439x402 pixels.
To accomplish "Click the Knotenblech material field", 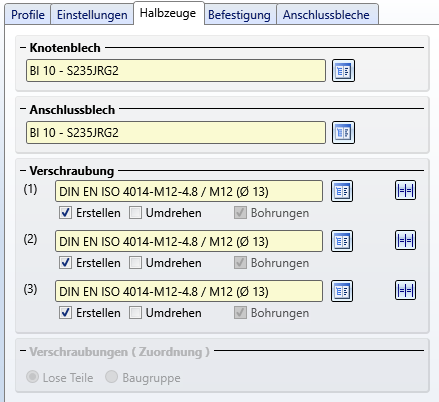I will 176,71.
